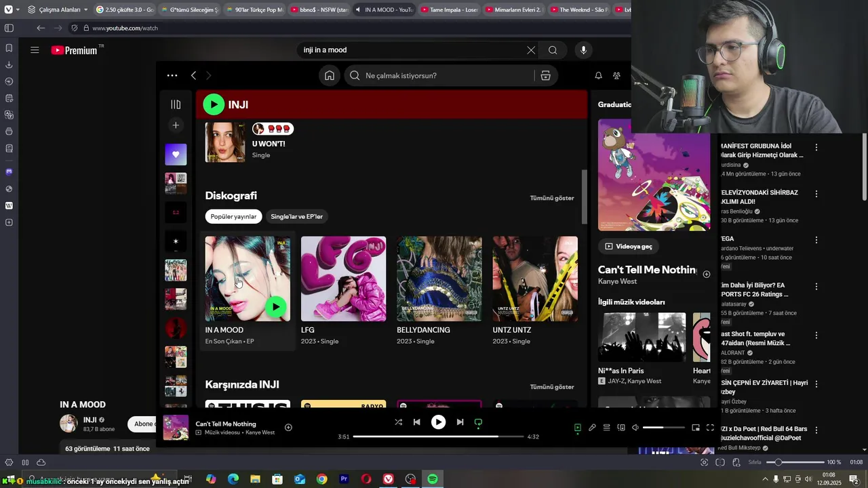Open Liked Songs in Spotify sidebar
Screen dimensions: 868x488
coord(176,155)
